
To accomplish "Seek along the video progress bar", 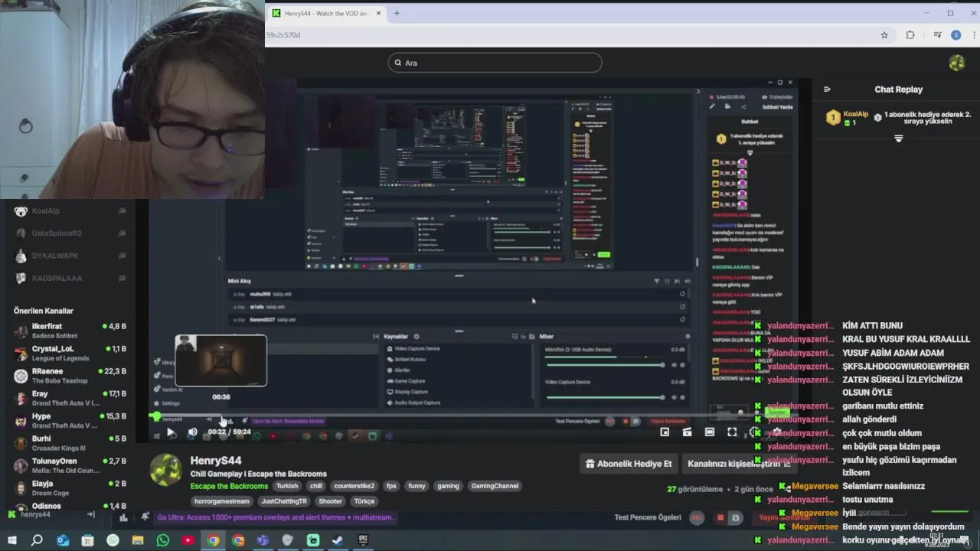I will 475,417.
